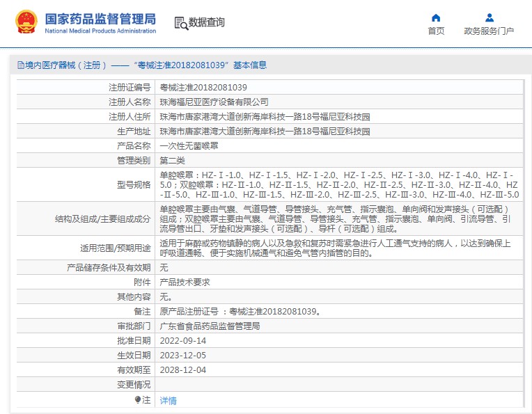Open the 政务服务门户 text link
The width and height of the screenshot is (532, 414).
pyautogui.click(x=489, y=31)
